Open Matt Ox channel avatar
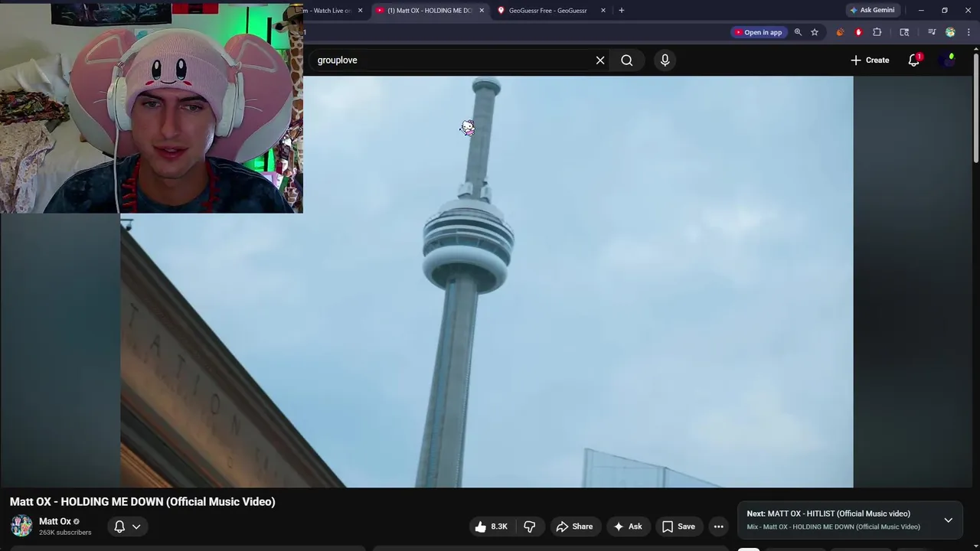The image size is (980, 551). click(x=21, y=526)
